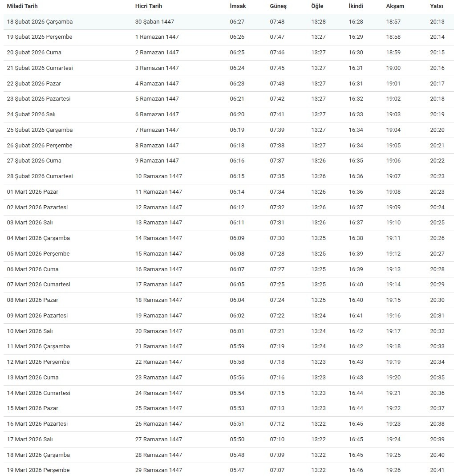Click the Yatsı column header
Viewport: 454px width, 476px height.
click(x=437, y=6)
